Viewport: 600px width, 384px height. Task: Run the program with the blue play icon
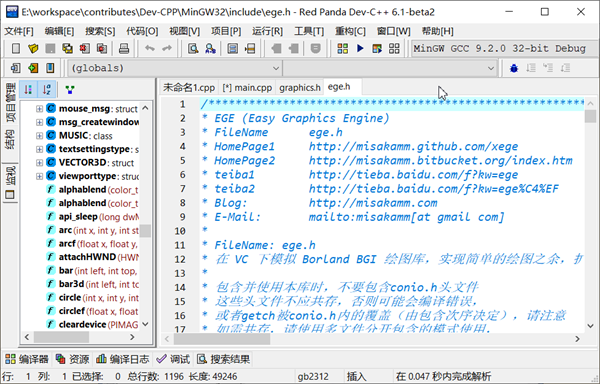click(x=360, y=49)
